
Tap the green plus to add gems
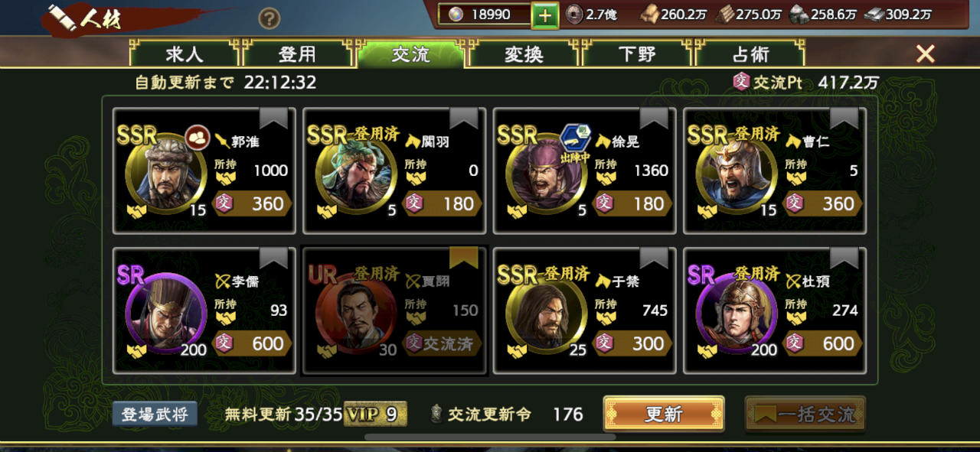click(544, 15)
